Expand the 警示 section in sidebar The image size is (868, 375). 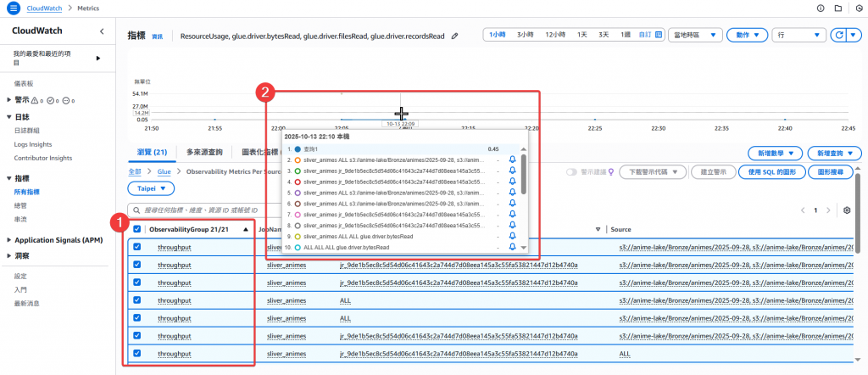click(8, 100)
